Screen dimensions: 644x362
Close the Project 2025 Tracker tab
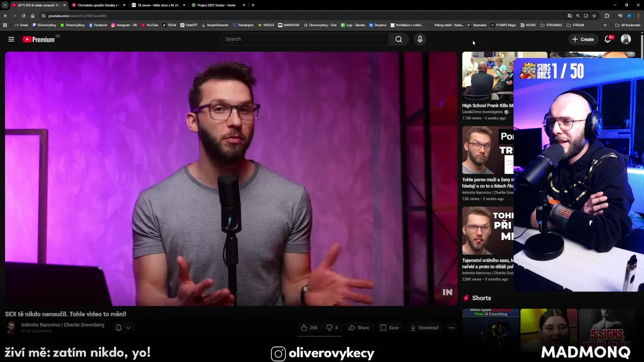[x=244, y=5]
